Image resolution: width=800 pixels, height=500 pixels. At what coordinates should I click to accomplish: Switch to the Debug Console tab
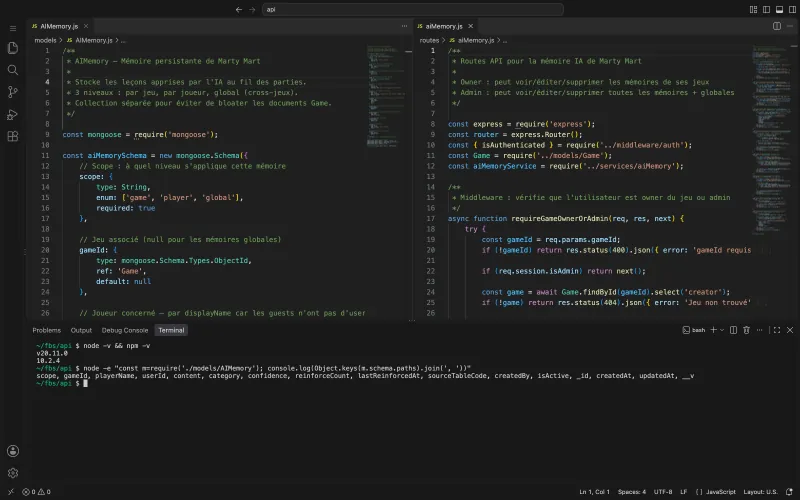pos(125,330)
